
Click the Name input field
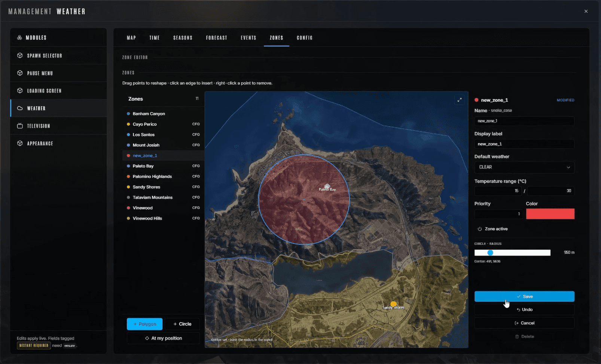click(524, 121)
